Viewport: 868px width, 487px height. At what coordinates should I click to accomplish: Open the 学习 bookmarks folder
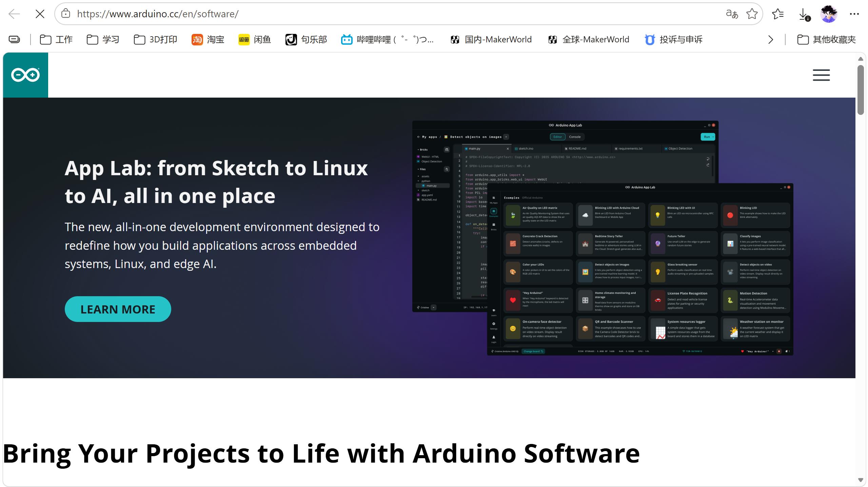[103, 40]
